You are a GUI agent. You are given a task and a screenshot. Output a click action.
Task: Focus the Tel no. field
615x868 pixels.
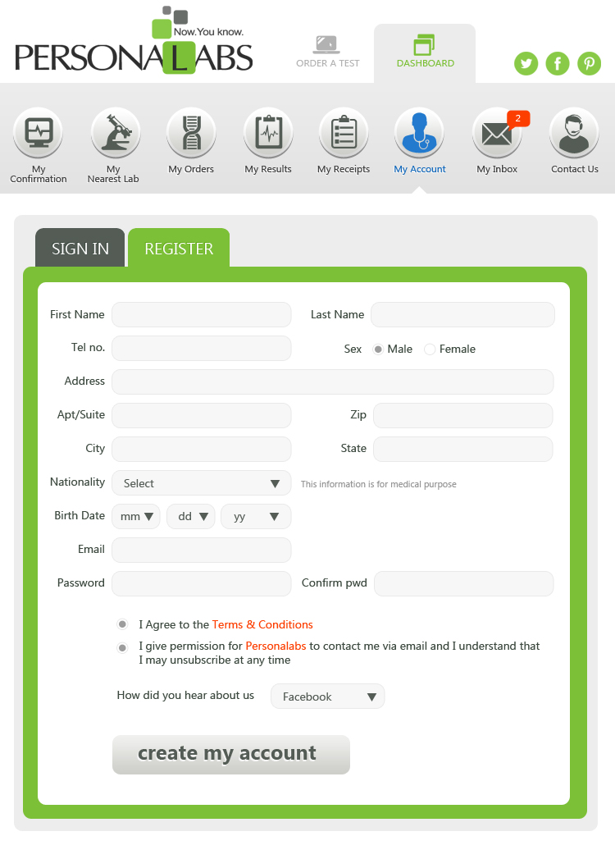coord(202,348)
